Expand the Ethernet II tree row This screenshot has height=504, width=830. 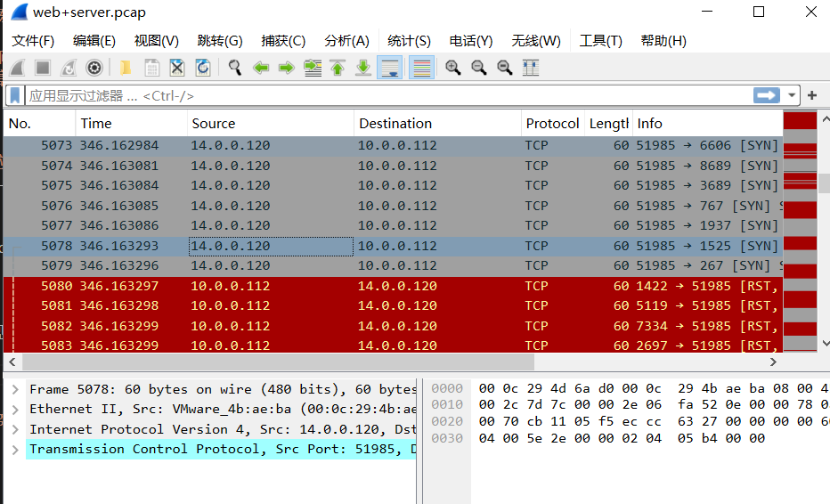tap(14, 409)
